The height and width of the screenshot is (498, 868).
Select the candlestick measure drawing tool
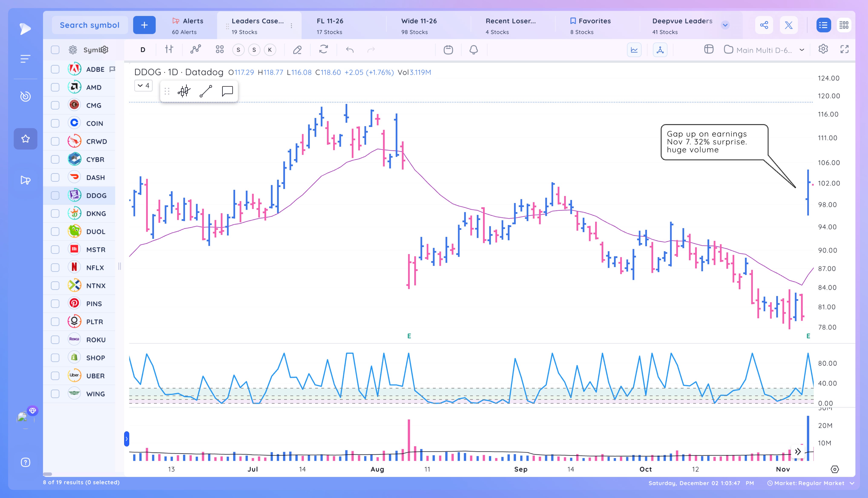(x=184, y=91)
